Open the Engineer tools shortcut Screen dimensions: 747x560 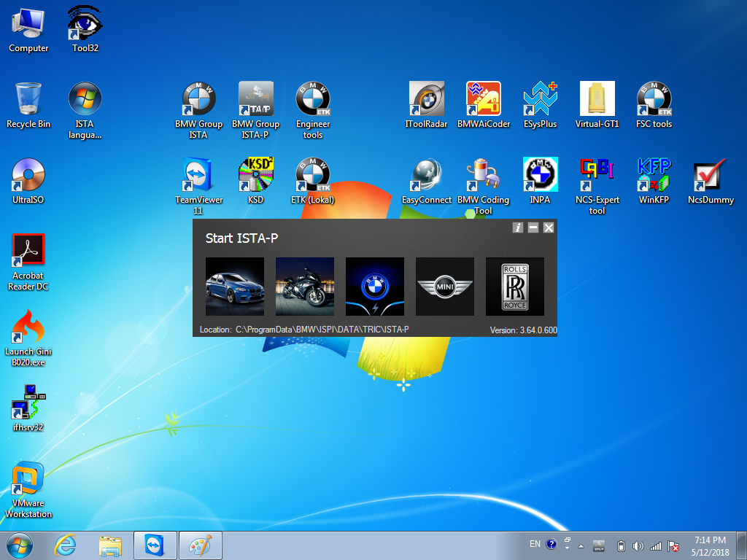click(x=313, y=111)
